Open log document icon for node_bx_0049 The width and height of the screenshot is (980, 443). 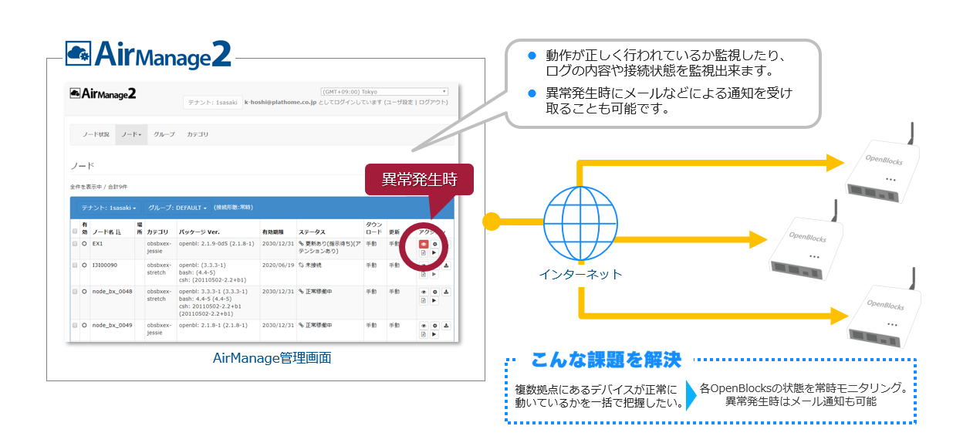tap(424, 334)
